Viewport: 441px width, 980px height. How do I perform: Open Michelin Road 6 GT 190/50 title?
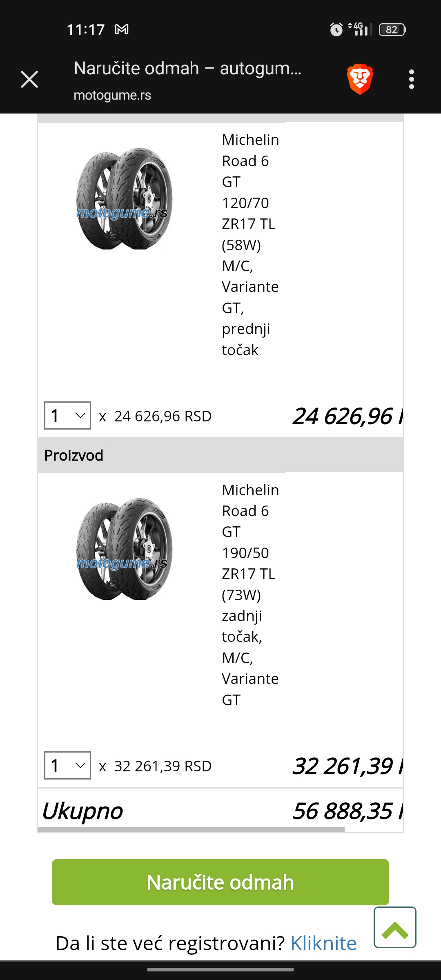(250, 595)
